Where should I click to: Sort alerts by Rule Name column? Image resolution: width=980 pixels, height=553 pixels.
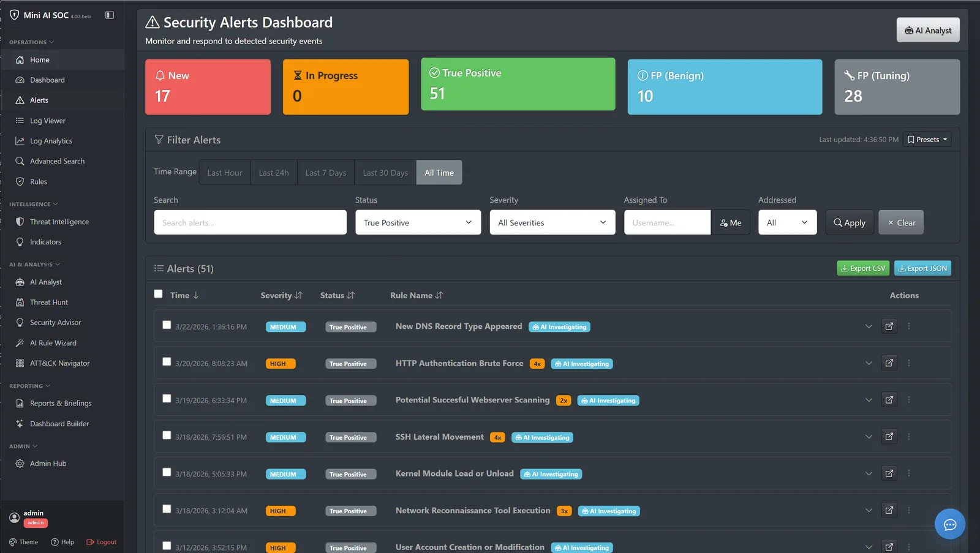tap(417, 295)
